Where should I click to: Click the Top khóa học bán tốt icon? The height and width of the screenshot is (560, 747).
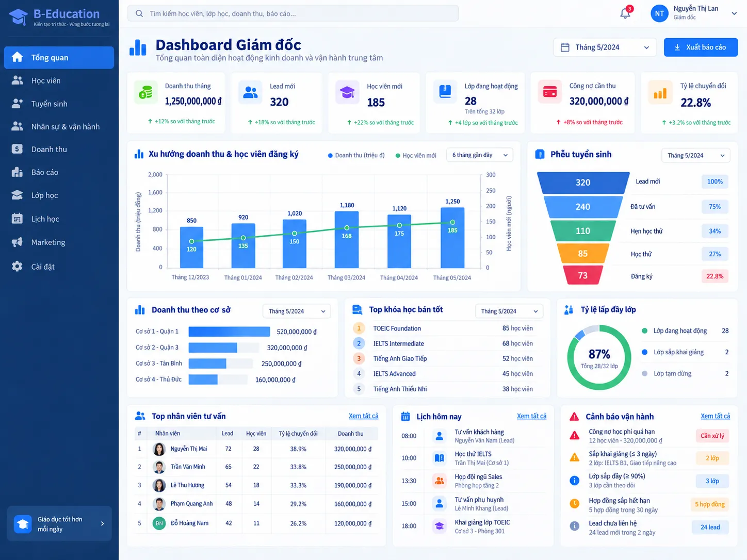point(357,310)
